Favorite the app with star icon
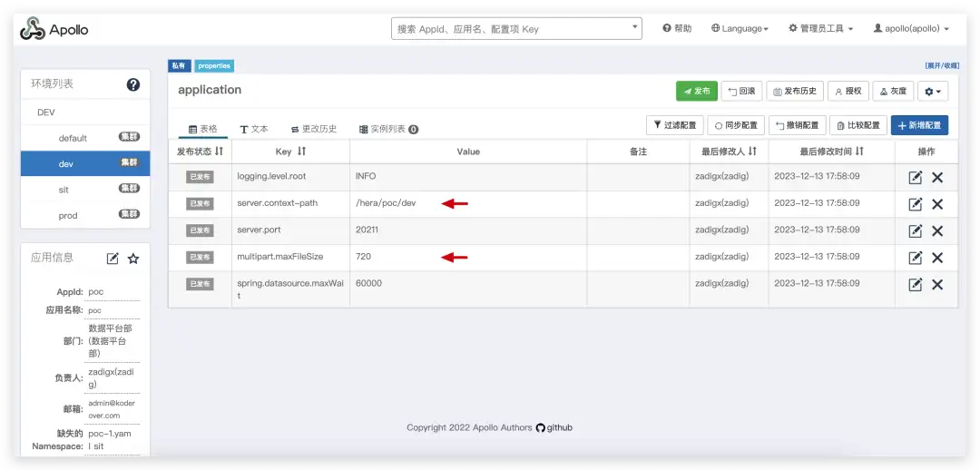This screenshot has height=470, width=980. coord(133,258)
